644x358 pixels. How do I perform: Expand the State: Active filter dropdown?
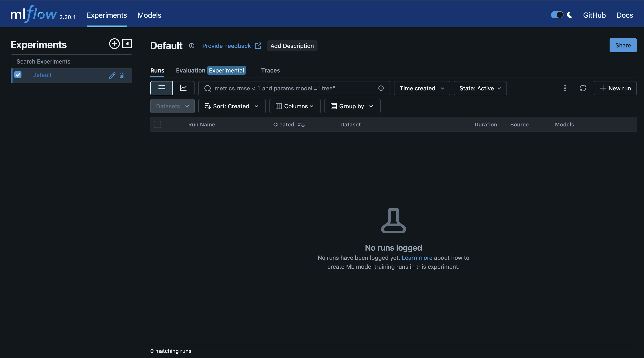point(480,88)
